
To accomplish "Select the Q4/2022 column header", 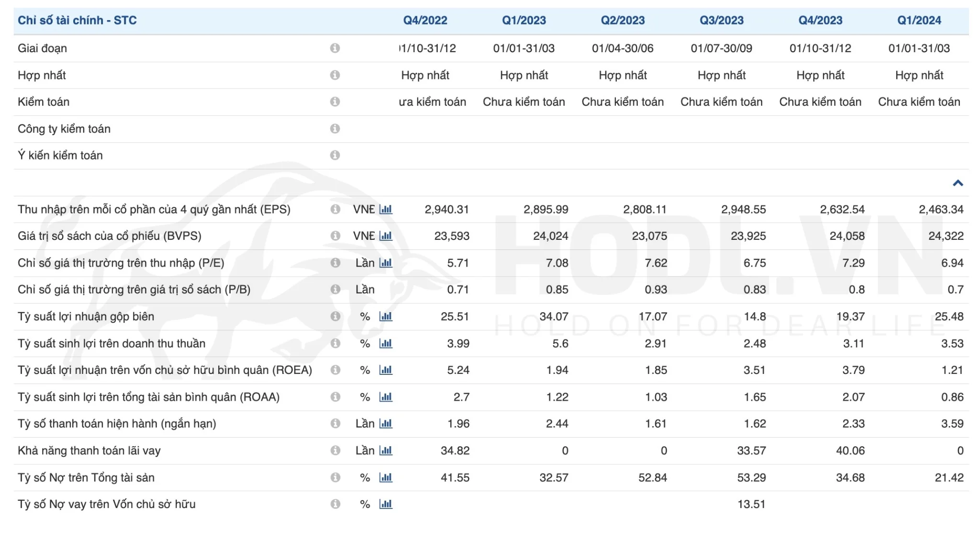I will point(425,21).
